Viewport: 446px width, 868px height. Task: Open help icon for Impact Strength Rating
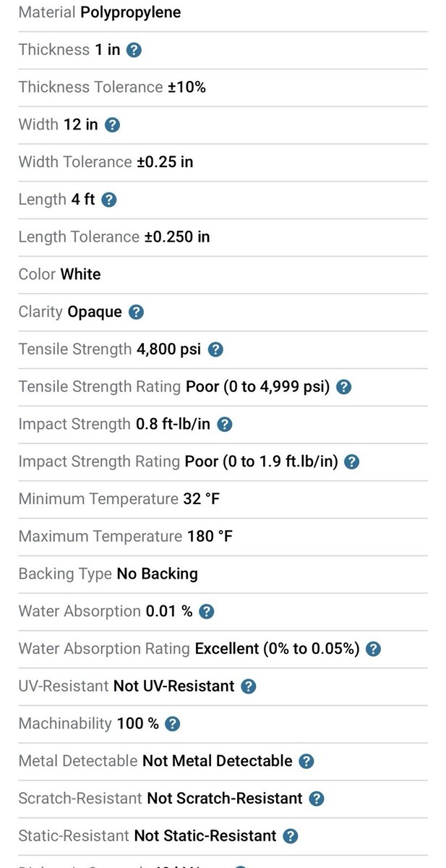point(352,461)
